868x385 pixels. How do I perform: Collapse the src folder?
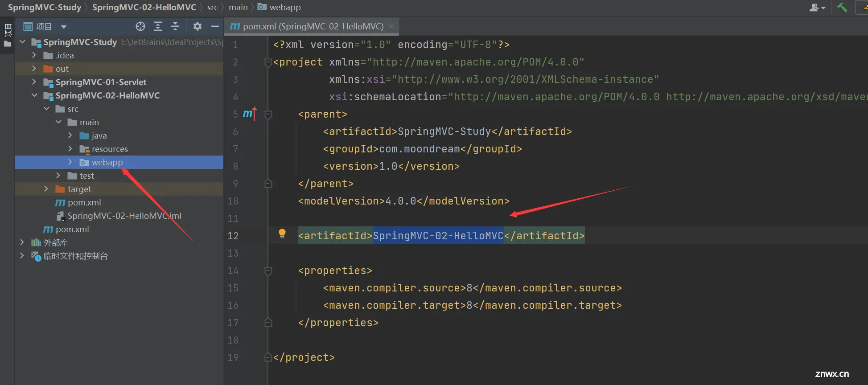click(46, 109)
